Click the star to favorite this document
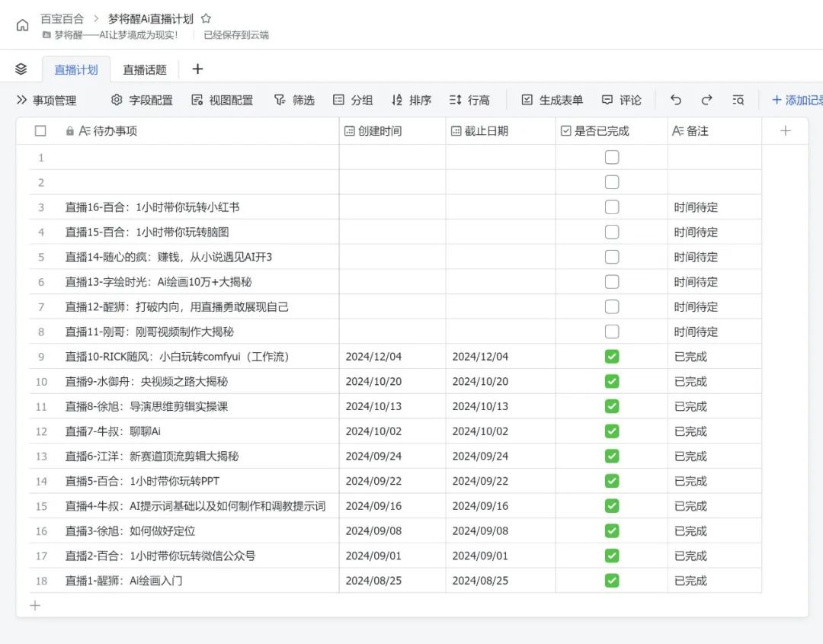Viewport: 823px width, 644px height. 204,18
